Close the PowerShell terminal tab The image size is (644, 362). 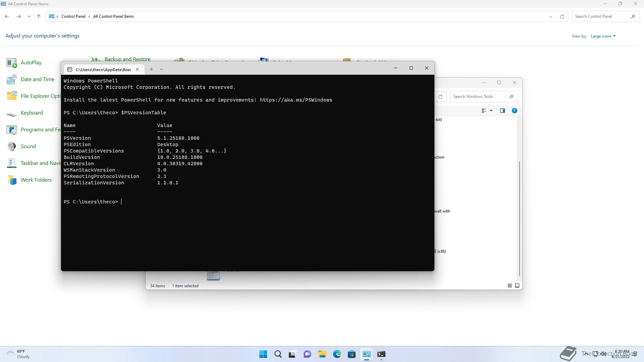coord(137,69)
